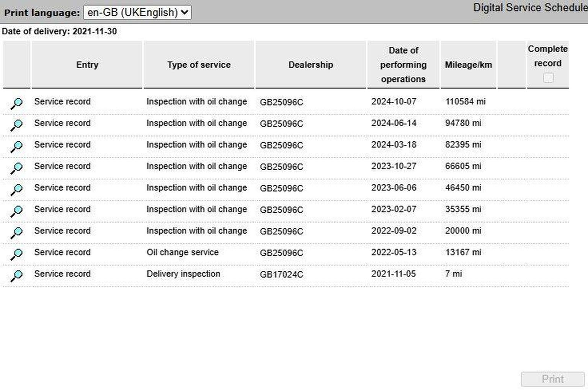
Task: Click the date 2023-10-27
Action: click(394, 166)
